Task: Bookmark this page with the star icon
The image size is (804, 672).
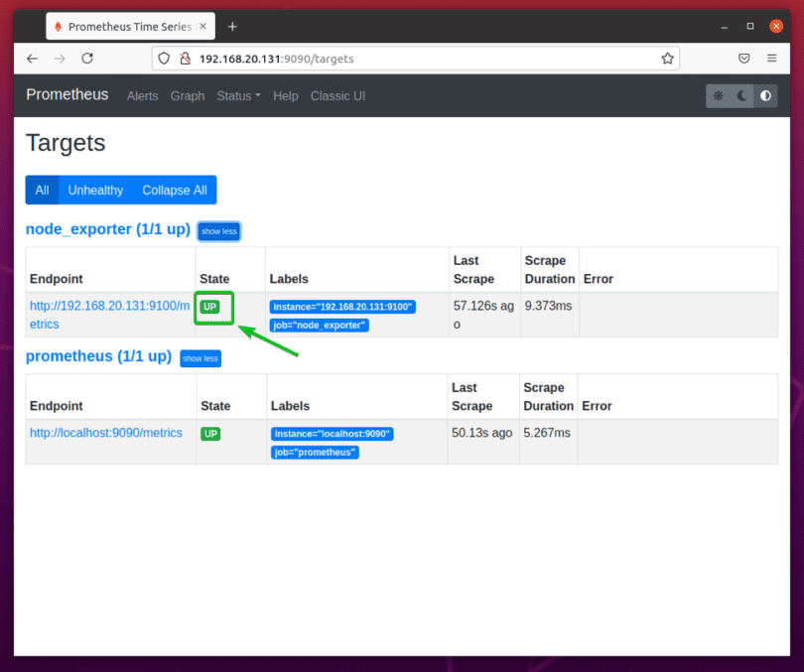Action: tap(668, 59)
